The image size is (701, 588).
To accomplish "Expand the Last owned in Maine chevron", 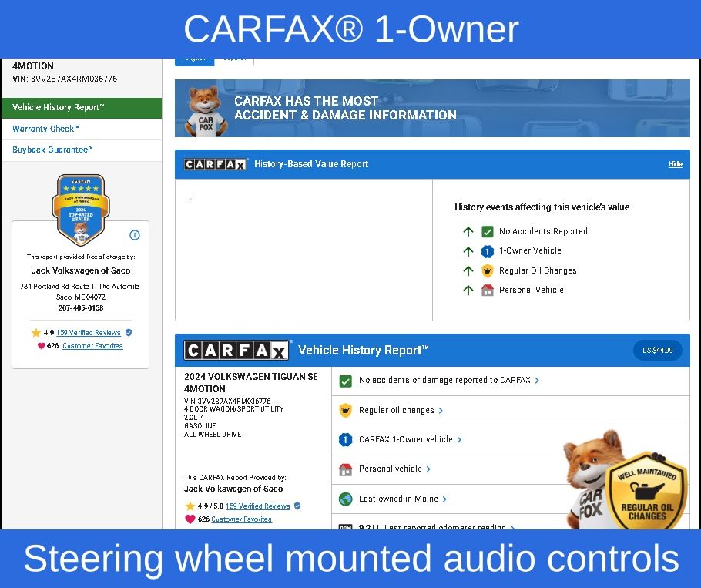I will coord(444,499).
